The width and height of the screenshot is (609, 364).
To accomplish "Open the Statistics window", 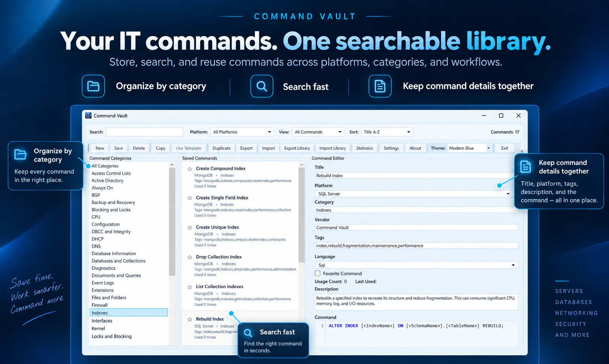I will pyautogui.click(x=364, y=148).
